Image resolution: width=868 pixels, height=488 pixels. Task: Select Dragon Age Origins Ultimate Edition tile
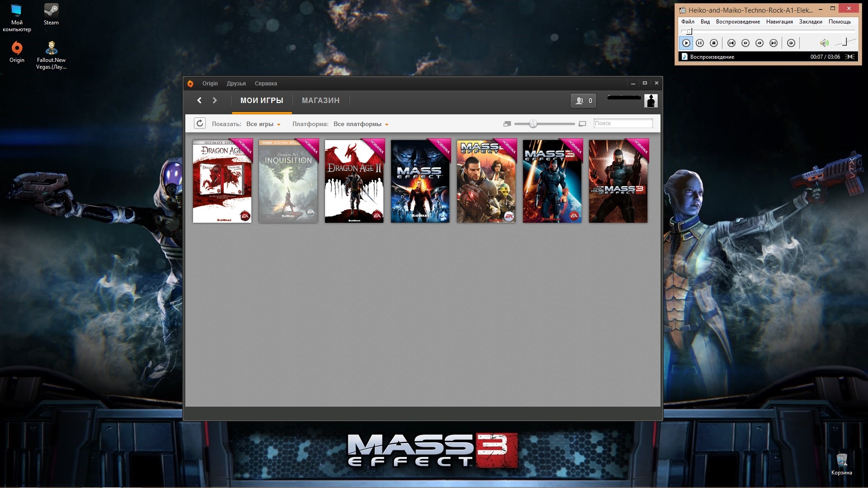pos(222,181)
